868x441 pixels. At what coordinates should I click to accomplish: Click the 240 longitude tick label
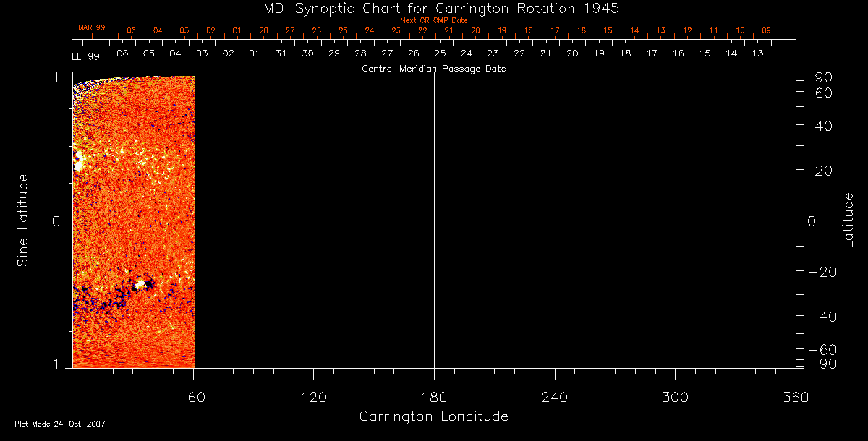(x=554, y=396)
